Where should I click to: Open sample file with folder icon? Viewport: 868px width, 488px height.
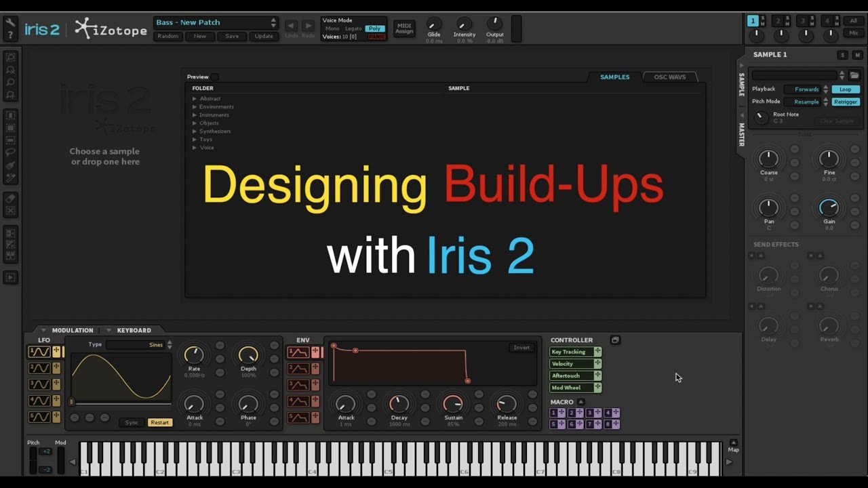coord(854,75)
